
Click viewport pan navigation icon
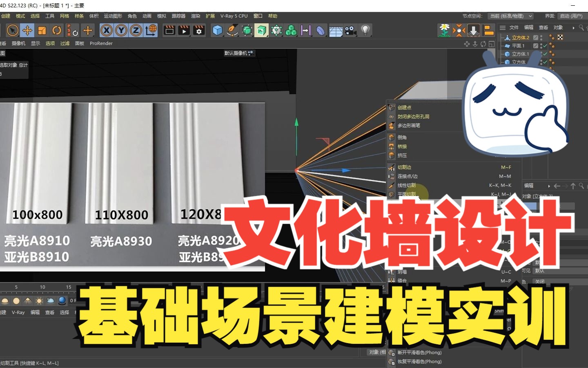pyautogui.click(x=467, y=44)
